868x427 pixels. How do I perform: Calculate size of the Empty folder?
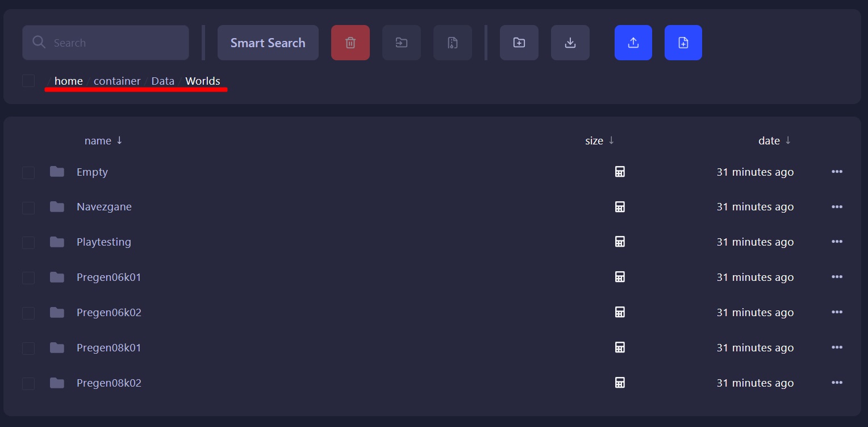click(x=620, y=172)
